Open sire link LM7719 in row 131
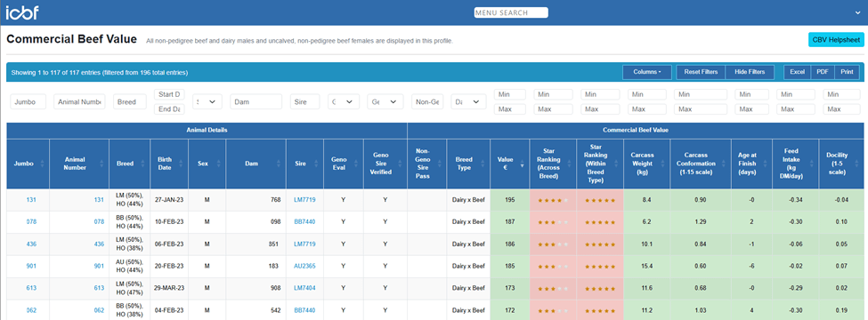 click(x=304, y=200)
